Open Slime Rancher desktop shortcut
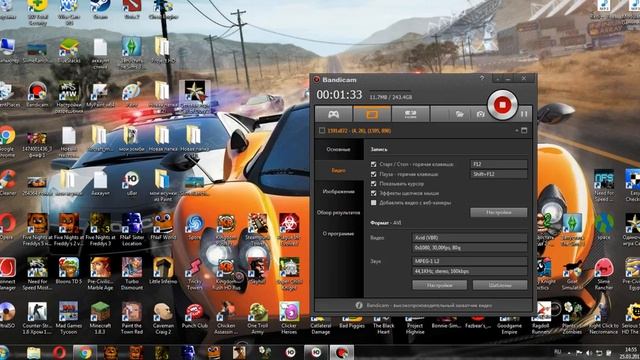 (604, 273)
